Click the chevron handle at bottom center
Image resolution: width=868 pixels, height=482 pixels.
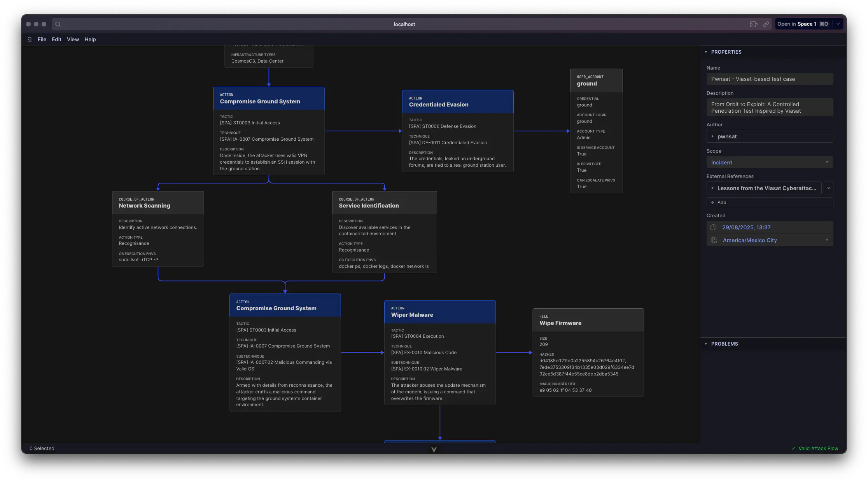pos(434,450)
